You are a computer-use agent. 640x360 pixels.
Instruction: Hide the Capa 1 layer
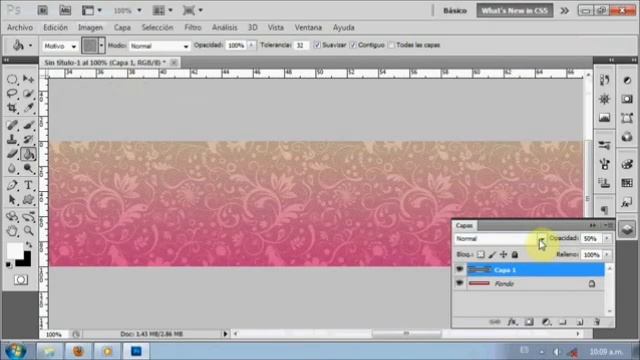[460, 269]
